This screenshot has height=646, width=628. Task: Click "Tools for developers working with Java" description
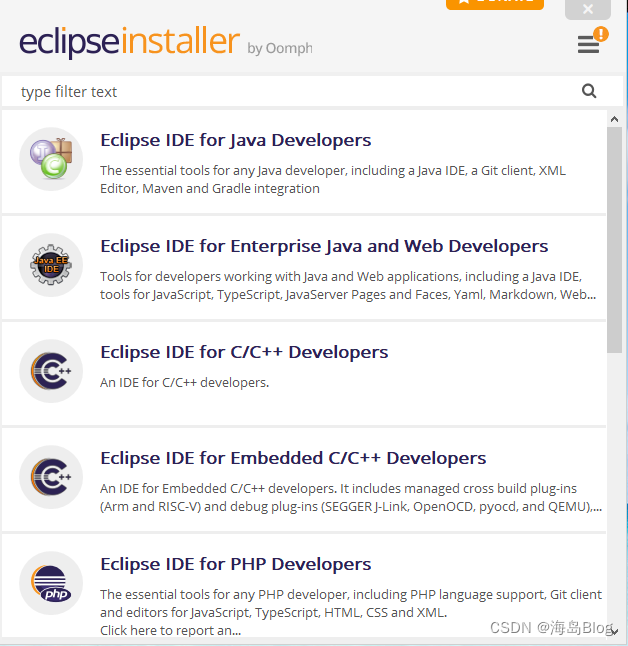tap(348, 285)
